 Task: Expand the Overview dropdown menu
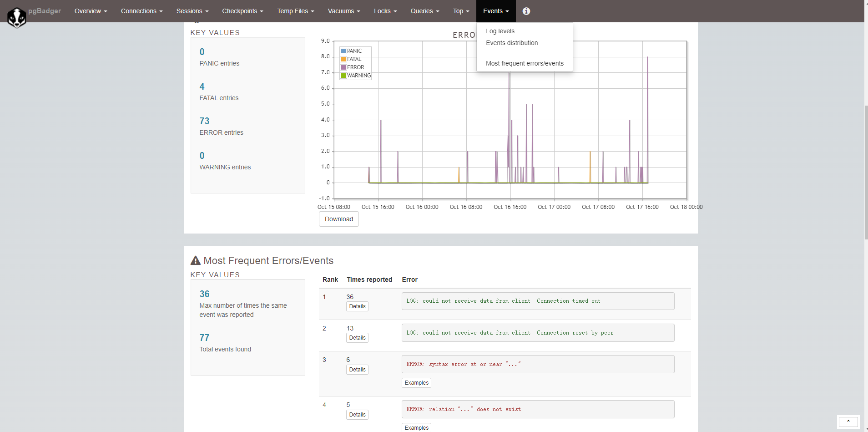[x=91, y=11]
